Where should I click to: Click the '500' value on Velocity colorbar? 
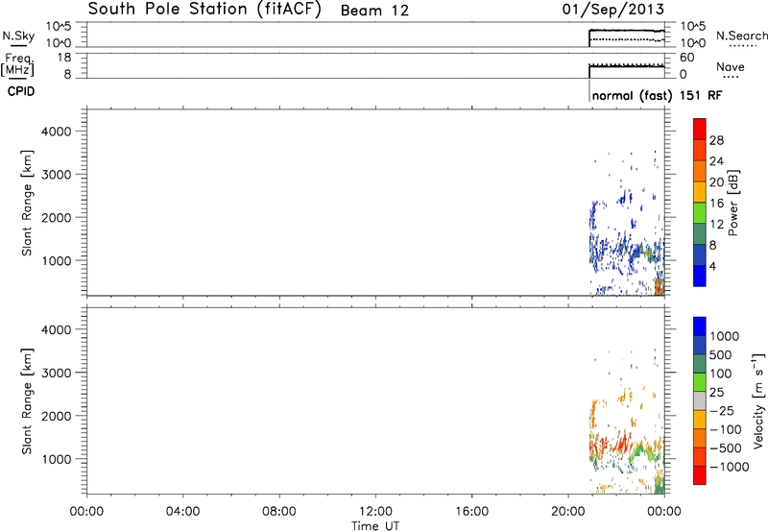pyautogui.click(x=720, y=355)
